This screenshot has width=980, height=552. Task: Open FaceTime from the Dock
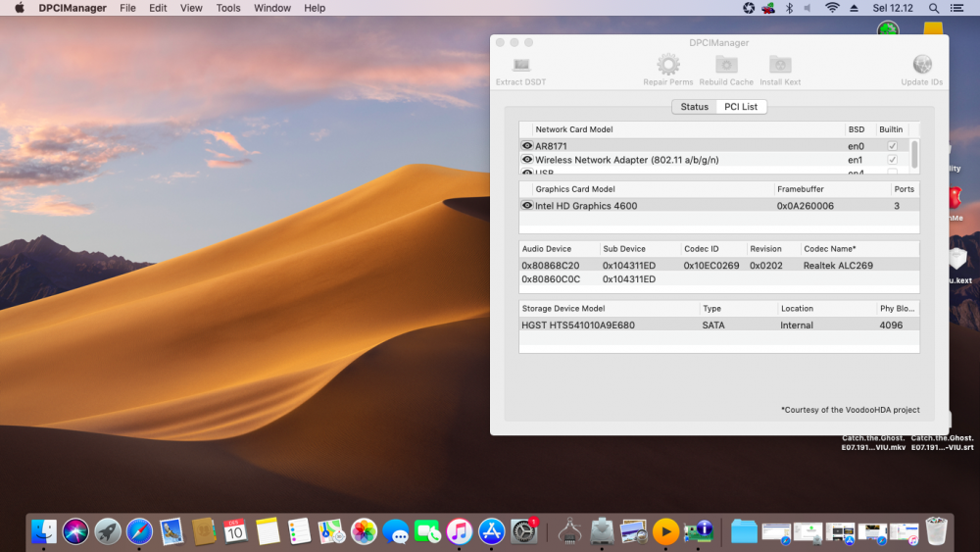[x=427, y=532]
